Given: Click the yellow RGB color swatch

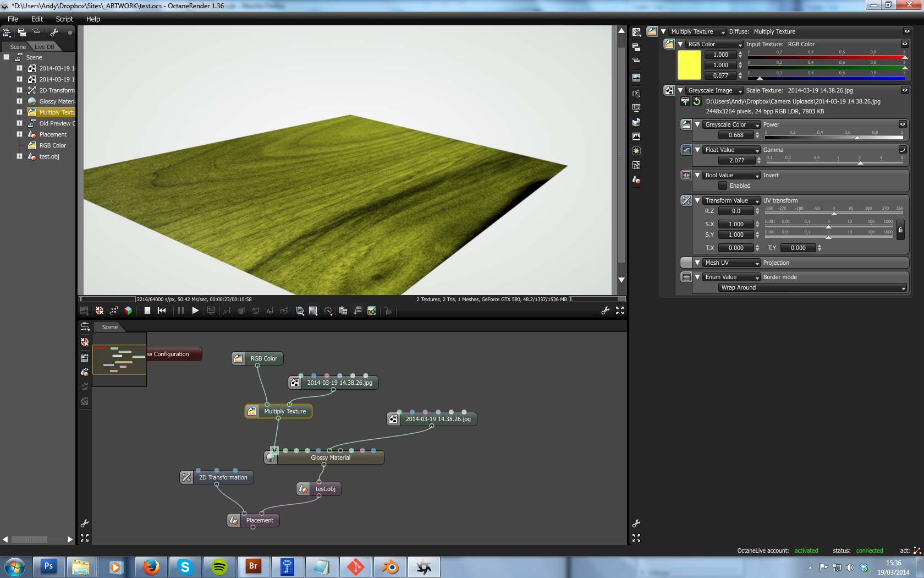Looking at the screenshot, I should (689, 65).
